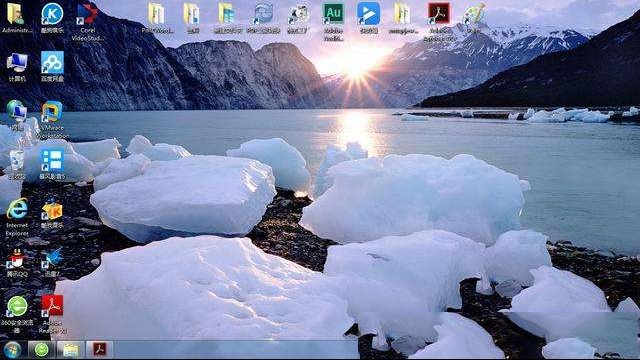Launch the paint palette shortcut in the top row

[x=473, y=18]
